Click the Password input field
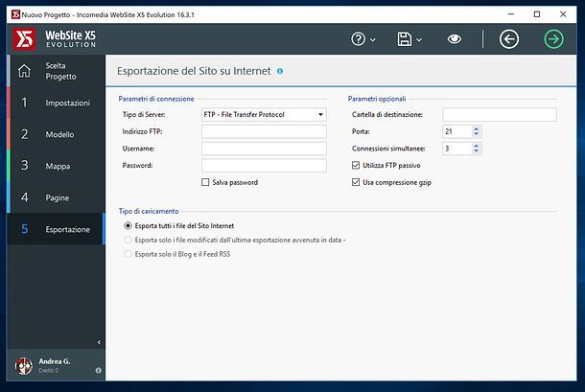 coord(264,165)
